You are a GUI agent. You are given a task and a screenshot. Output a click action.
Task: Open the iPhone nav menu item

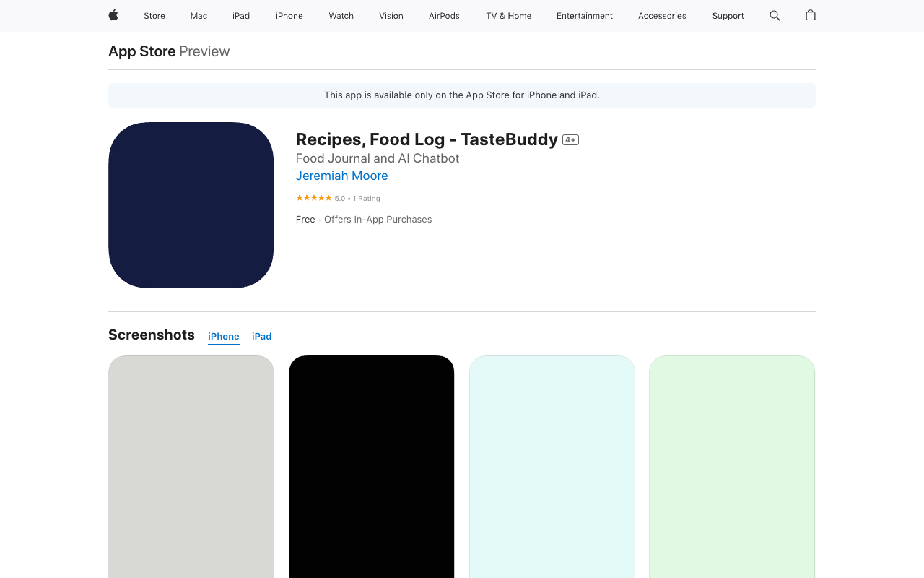click(289, 16)
